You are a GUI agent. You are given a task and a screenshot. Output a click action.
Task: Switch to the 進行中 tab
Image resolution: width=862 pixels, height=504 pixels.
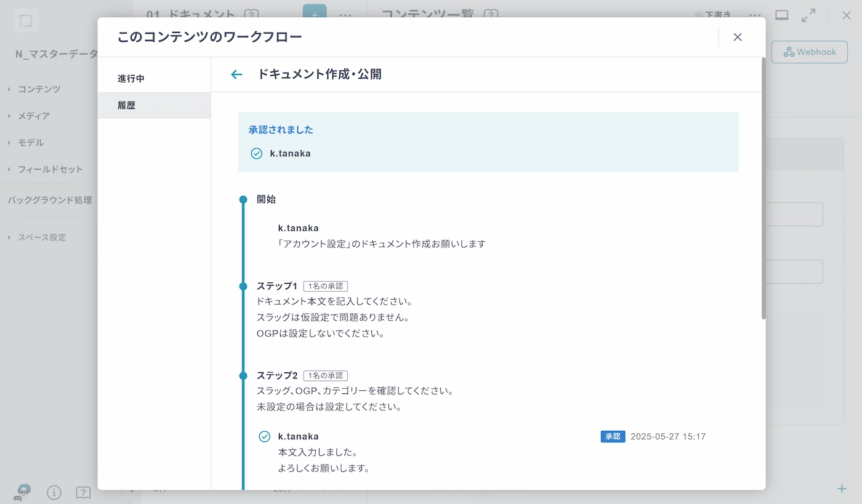click(x=131, y=79)
